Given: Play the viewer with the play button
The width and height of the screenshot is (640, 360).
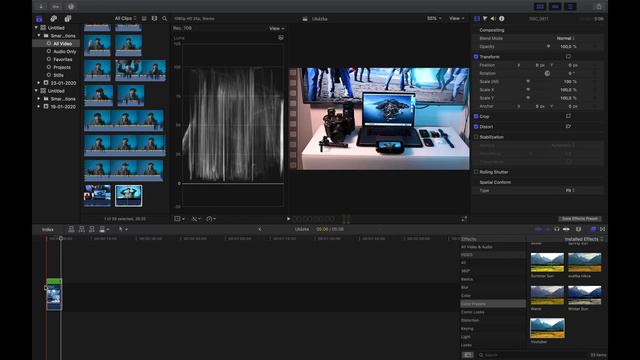Looking at the screenshot, I should coord(289,219).
